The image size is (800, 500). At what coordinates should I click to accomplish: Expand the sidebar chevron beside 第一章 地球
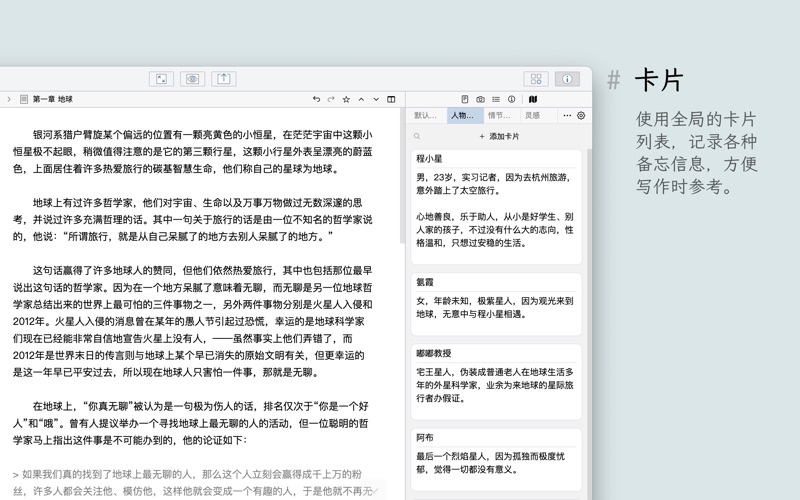coord(9,100)
